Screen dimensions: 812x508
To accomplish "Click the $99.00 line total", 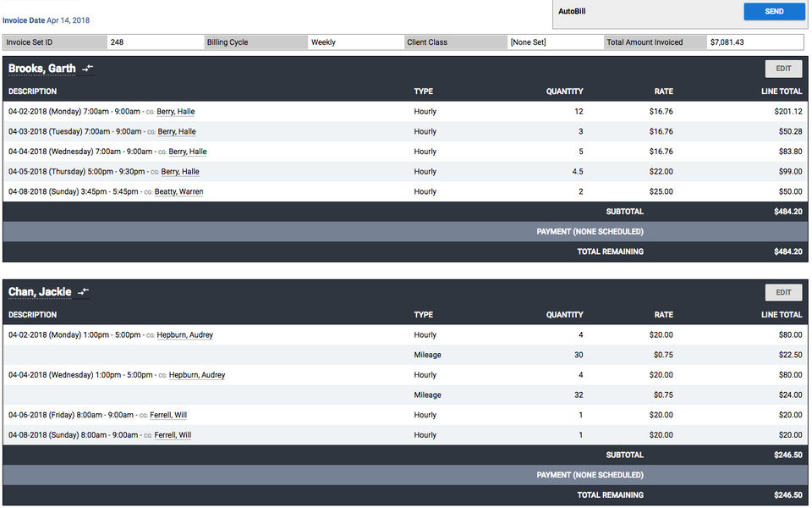I will point(790,172).
